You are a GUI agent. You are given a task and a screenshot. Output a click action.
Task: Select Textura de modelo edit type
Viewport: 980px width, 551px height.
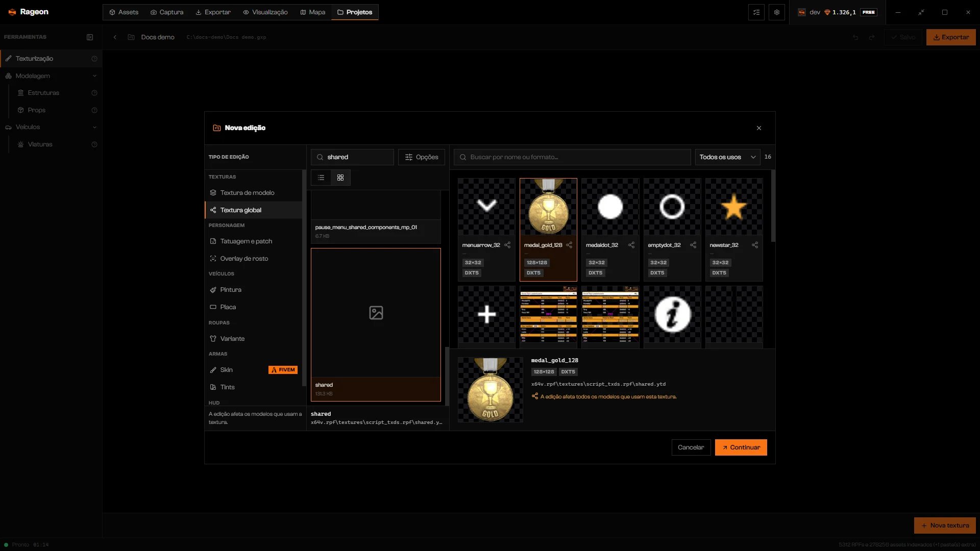pyautogui.click(x=253, y=193)
